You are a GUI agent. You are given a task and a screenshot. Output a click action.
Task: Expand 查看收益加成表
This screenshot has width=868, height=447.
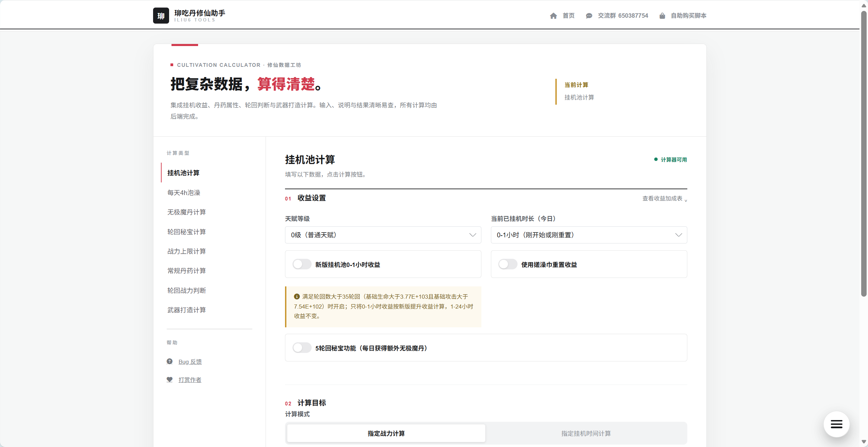coord(664,198)
